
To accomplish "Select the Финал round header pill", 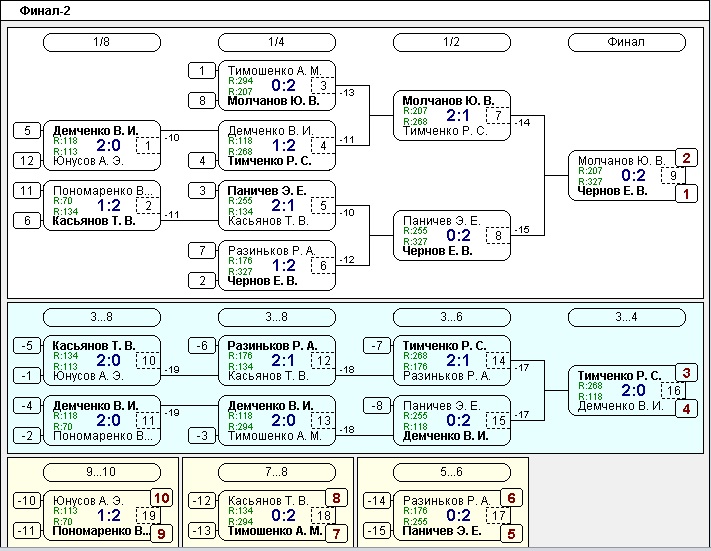I will tap(627, 42).
